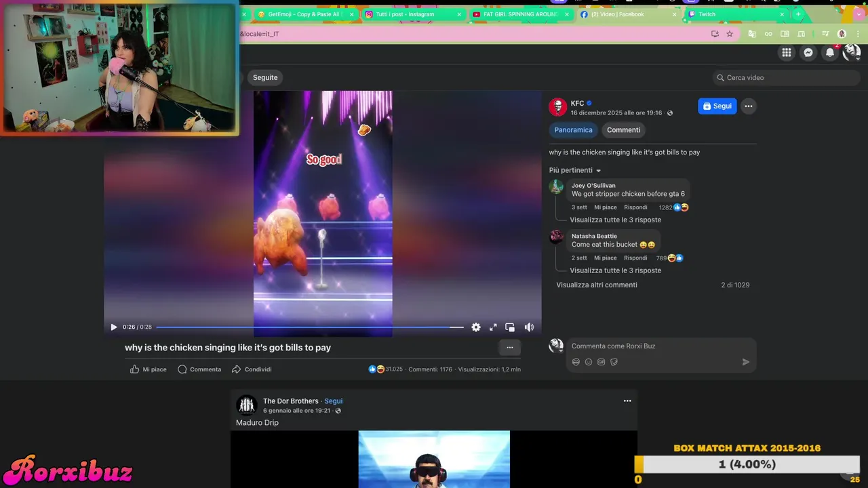Open the translate extension icon
The height and width of the screenshot is (488, 868).
pyautogui.click(x=752, y=34)
